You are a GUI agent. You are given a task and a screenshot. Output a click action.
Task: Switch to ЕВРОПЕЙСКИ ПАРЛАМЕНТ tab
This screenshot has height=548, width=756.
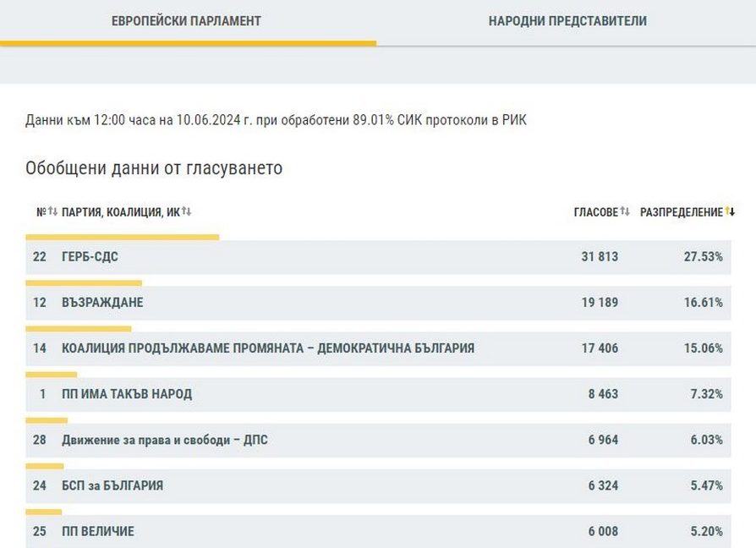186,21
